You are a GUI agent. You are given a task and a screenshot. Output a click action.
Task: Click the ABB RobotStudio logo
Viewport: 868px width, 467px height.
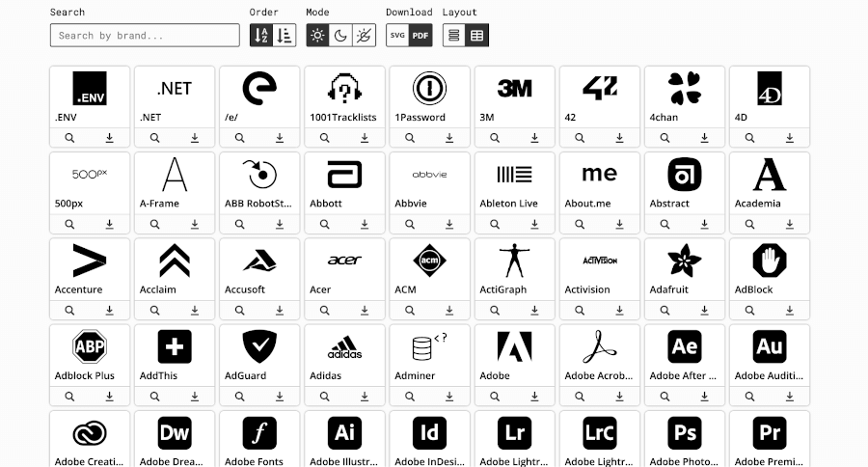[x=259, y=174]
